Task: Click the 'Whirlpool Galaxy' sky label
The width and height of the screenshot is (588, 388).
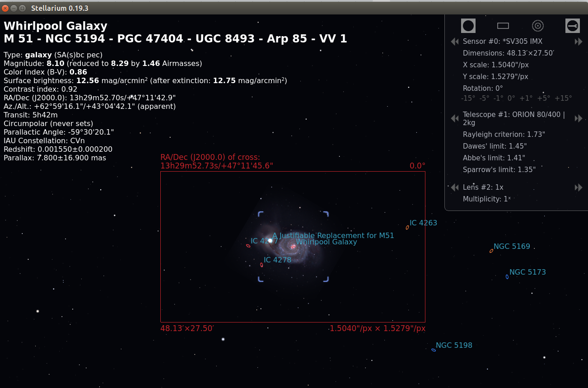Action: [x=327, y=242]
